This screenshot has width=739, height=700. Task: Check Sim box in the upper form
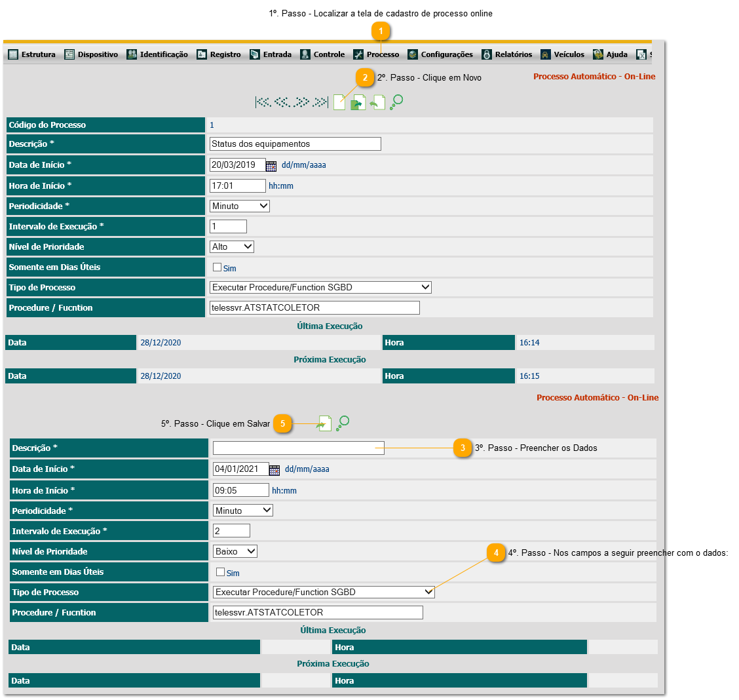218,267
